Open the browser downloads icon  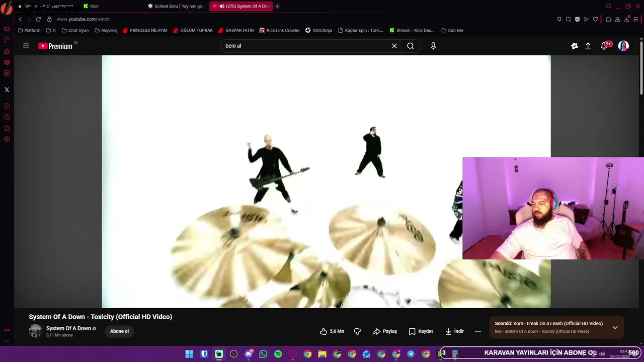tap(627, 19)
